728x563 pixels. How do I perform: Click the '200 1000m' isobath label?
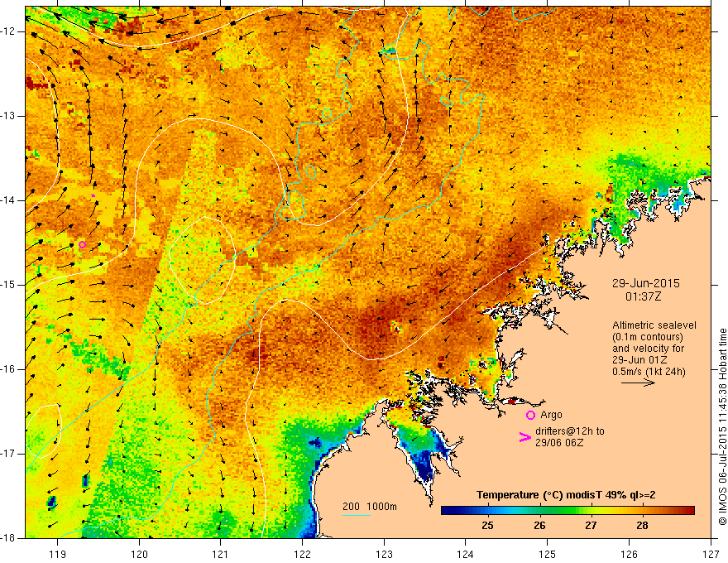(x=370, y=507)
